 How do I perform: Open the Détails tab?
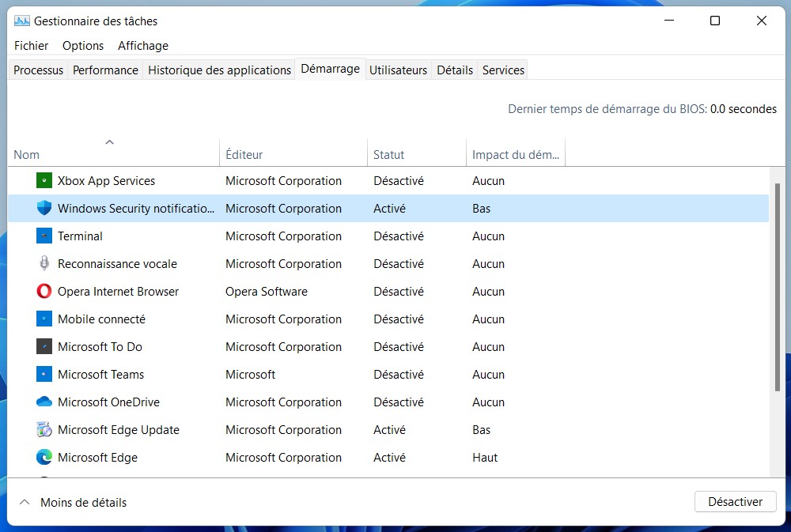click(x=455, y=70)
